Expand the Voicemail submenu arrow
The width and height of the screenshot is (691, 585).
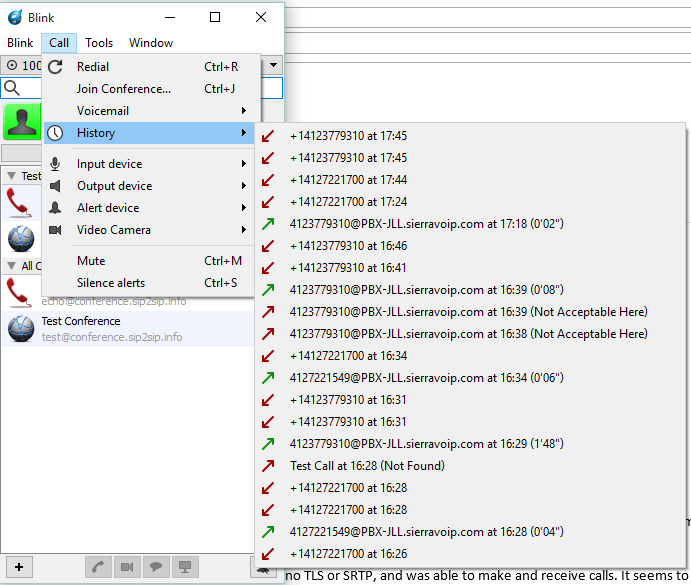(x=244, y=111)
